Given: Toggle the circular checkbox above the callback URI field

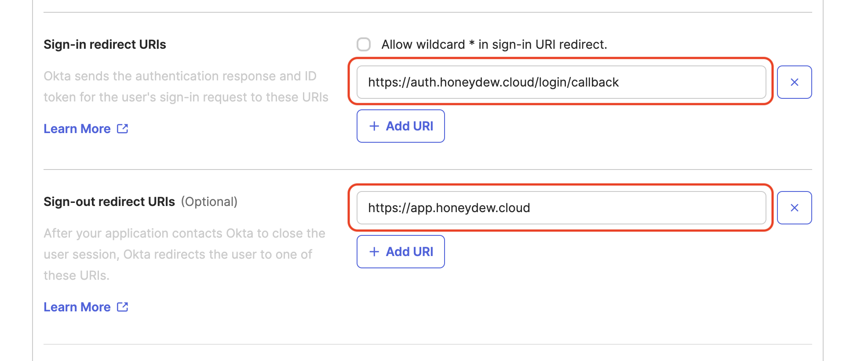Looking at the screenshot, I should click(x=364, y=44).
